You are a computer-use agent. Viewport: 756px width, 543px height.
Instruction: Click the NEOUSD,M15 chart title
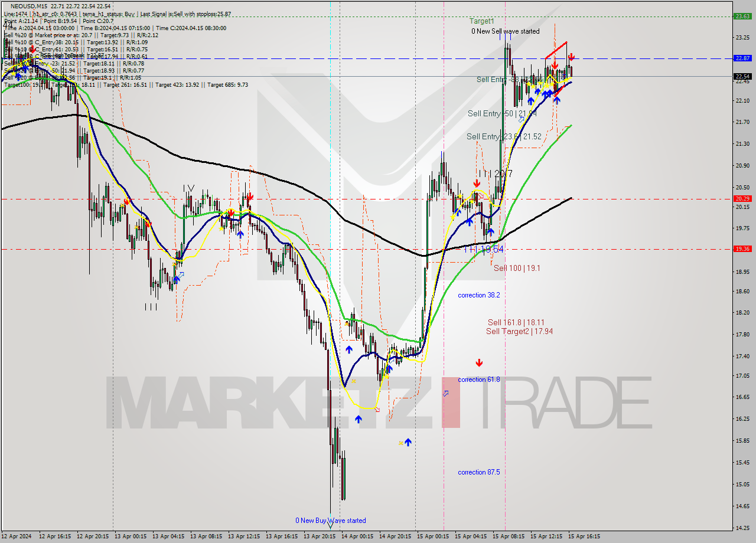tap(28, 6)
